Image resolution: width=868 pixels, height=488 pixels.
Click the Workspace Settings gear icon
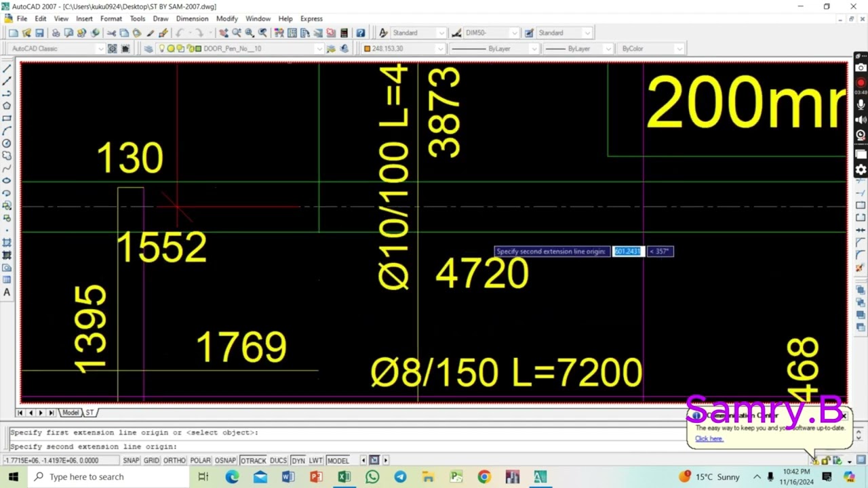tap(113, 48)
